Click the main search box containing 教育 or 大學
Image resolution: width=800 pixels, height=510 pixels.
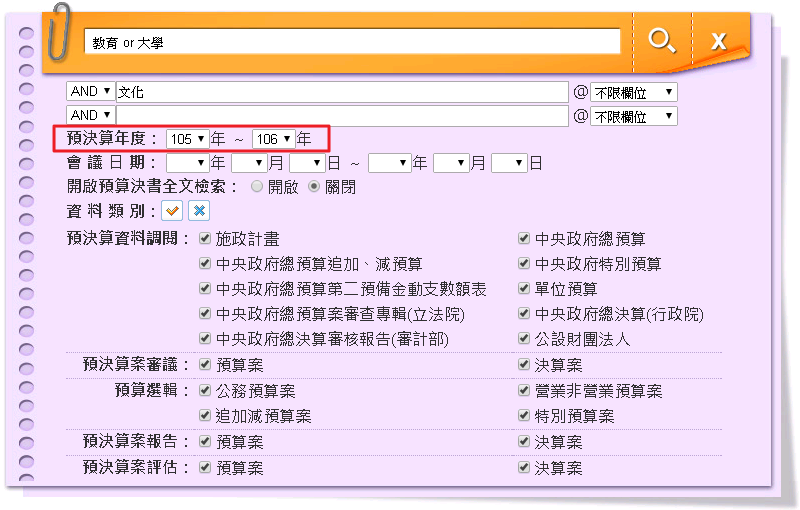(x=352, y=42)
